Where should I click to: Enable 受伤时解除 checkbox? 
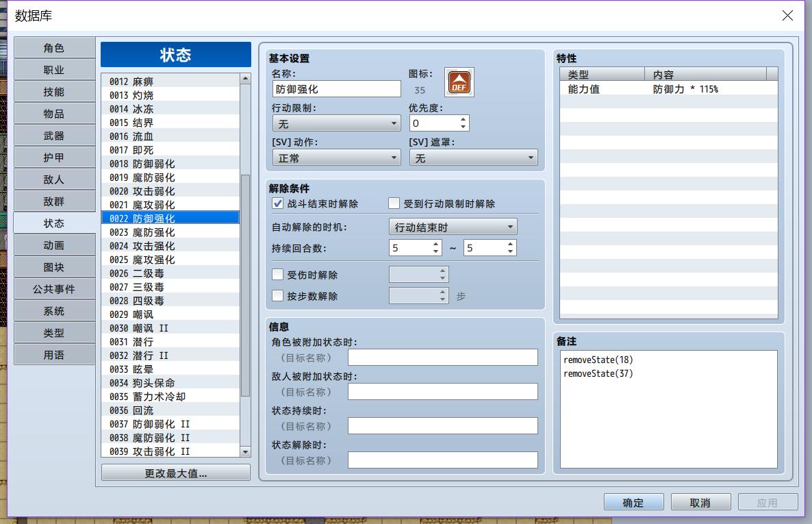pos(278,274)
